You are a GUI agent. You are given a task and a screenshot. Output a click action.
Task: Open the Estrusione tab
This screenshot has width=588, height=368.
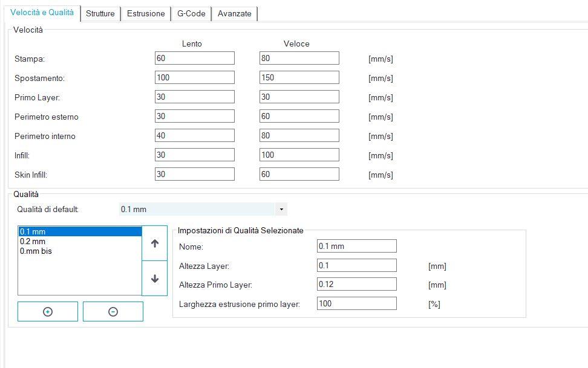coord(146,13)
